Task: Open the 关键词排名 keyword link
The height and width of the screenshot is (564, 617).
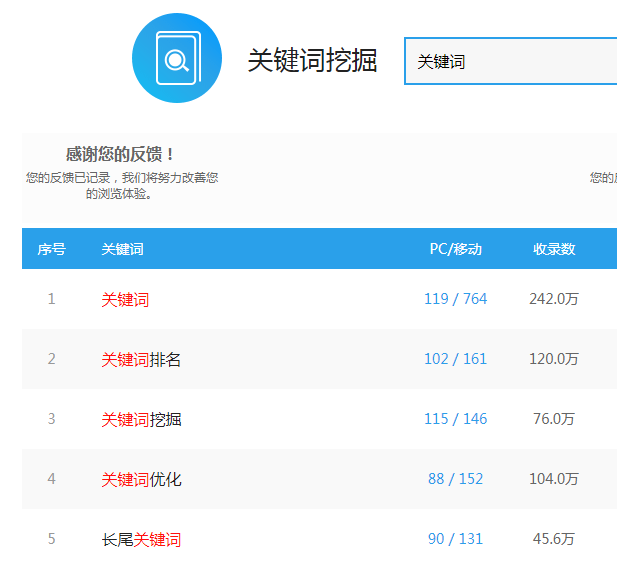Action: click(x=141, y=359)
